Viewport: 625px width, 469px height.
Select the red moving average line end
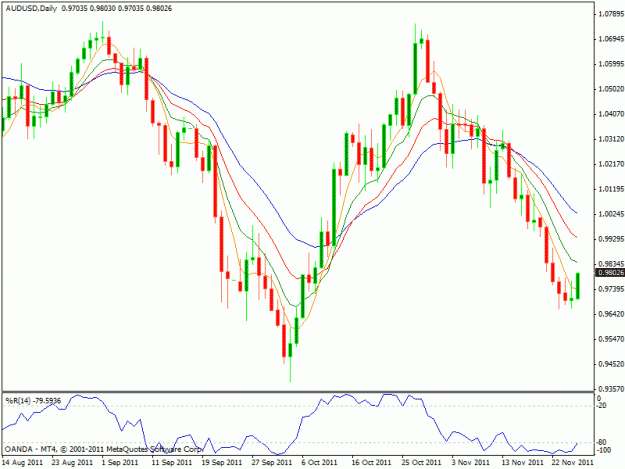576,237
